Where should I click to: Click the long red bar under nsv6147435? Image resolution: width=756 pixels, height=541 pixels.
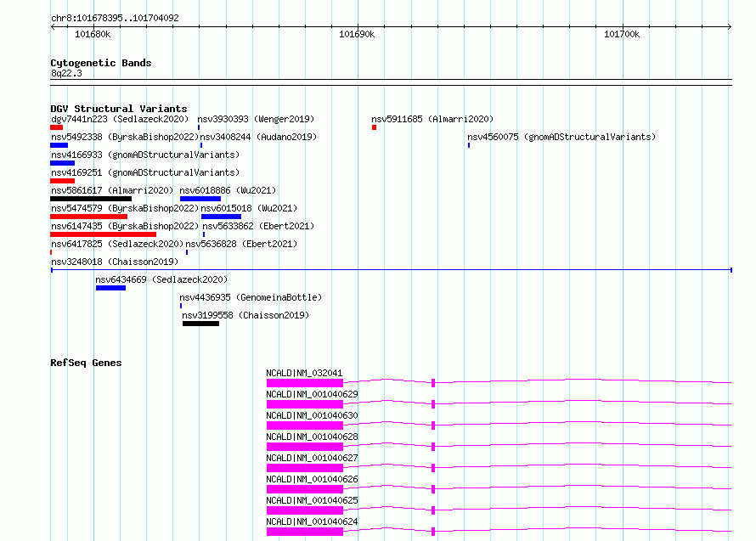click(x=103, y=234)
